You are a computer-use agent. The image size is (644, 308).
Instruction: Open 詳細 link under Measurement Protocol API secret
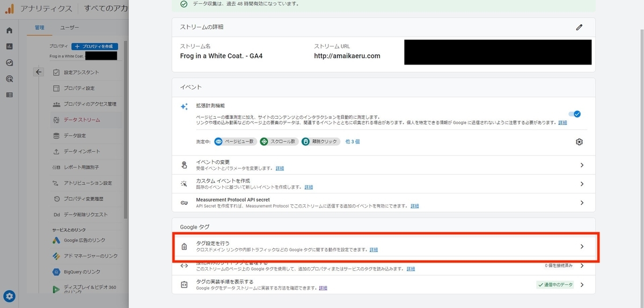pyautogui.click(x=414, y=206)
